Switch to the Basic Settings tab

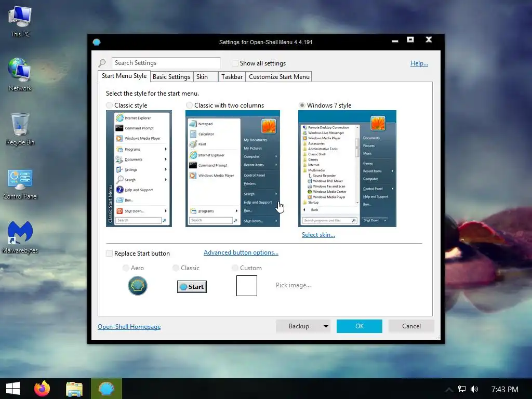(x=171, y=77)
